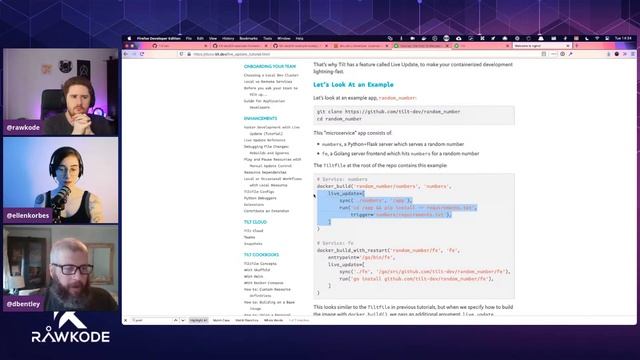The width and height of the screenshot is (640, 360).
Task: Click the browser URL address field
Action: (363, 54)
